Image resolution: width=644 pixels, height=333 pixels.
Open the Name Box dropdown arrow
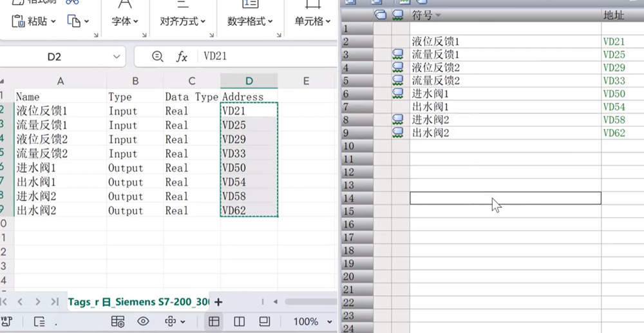[117, 57]
